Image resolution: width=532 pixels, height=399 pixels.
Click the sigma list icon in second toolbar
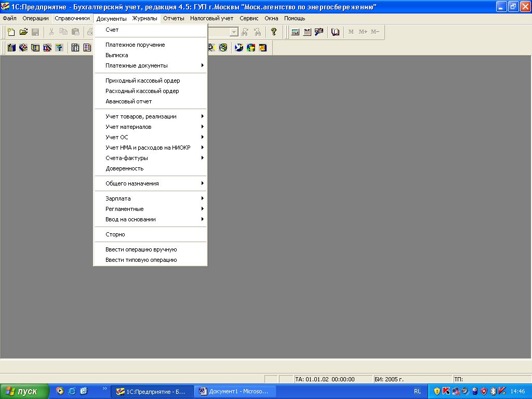pyautogui.click(x=87, y=48)
